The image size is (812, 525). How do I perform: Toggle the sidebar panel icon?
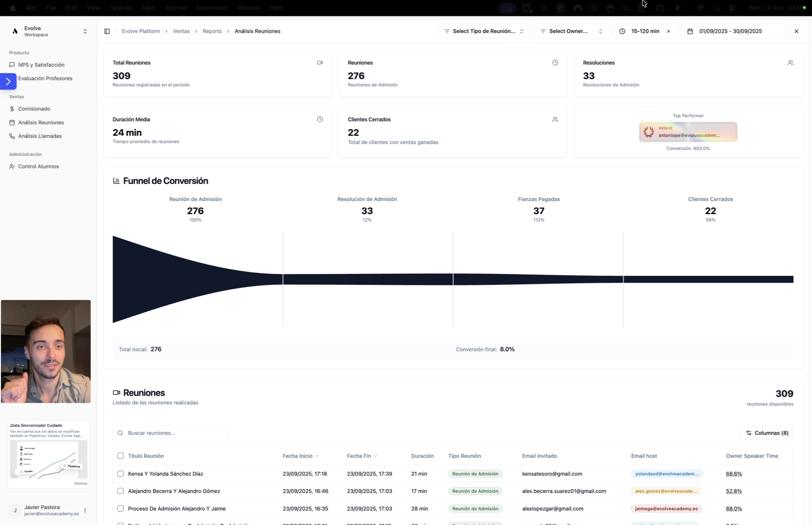coord(107,31)
